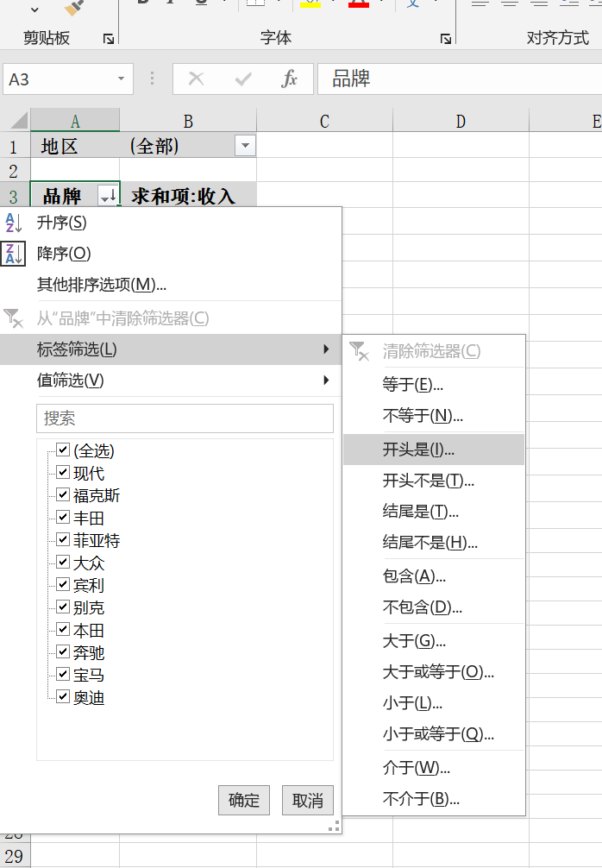Open the (全部) dropdown arrow in cell B1
This screenshot has width=602, height=868.
pyautogui.click(x=245, y=146)
